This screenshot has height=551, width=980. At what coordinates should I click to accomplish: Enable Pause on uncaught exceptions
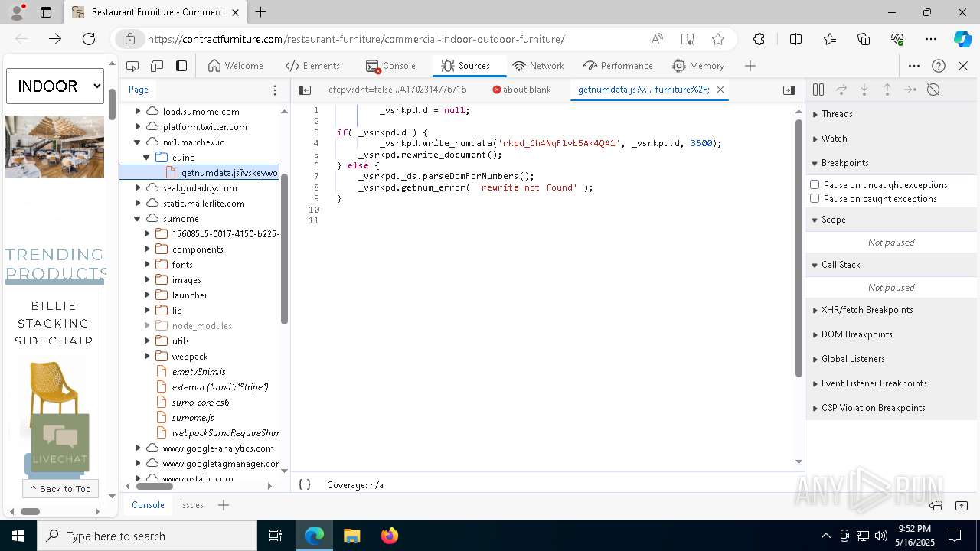click(x=815, y=184)
